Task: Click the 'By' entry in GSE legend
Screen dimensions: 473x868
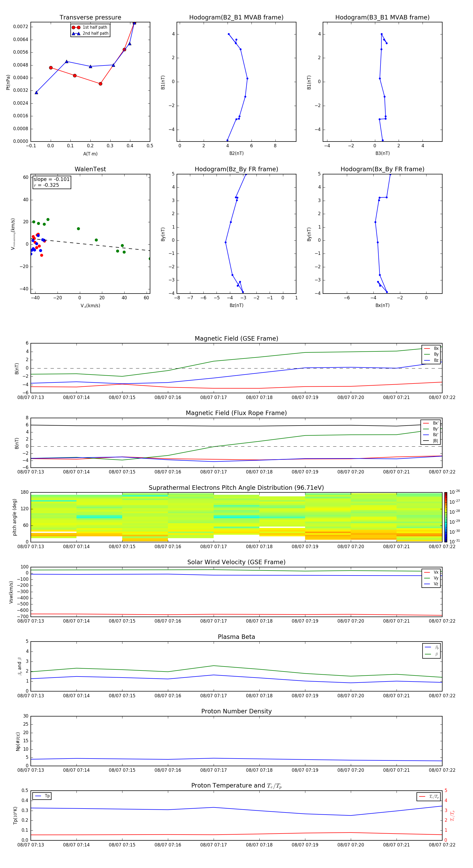Action: coord(431,354)
